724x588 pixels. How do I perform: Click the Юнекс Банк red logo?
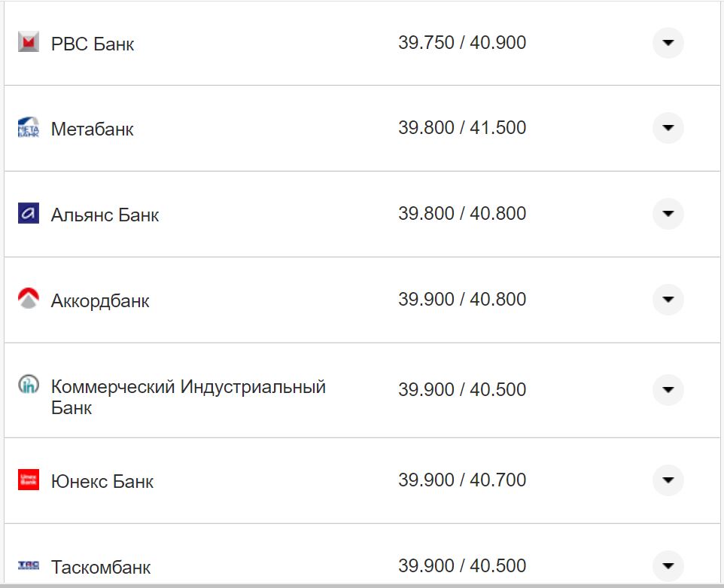pyautogui.click(x=28, y=480)
